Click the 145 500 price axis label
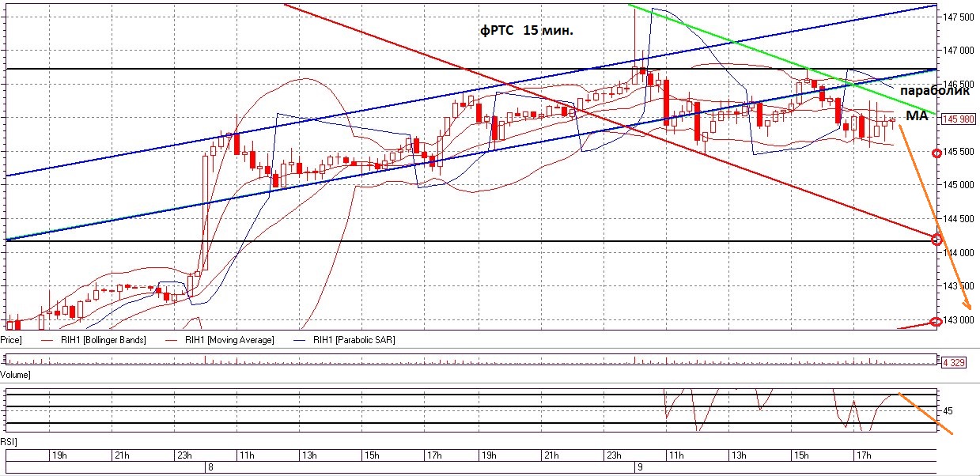Viewport: 980px width, 476px height. pos(959,151)
